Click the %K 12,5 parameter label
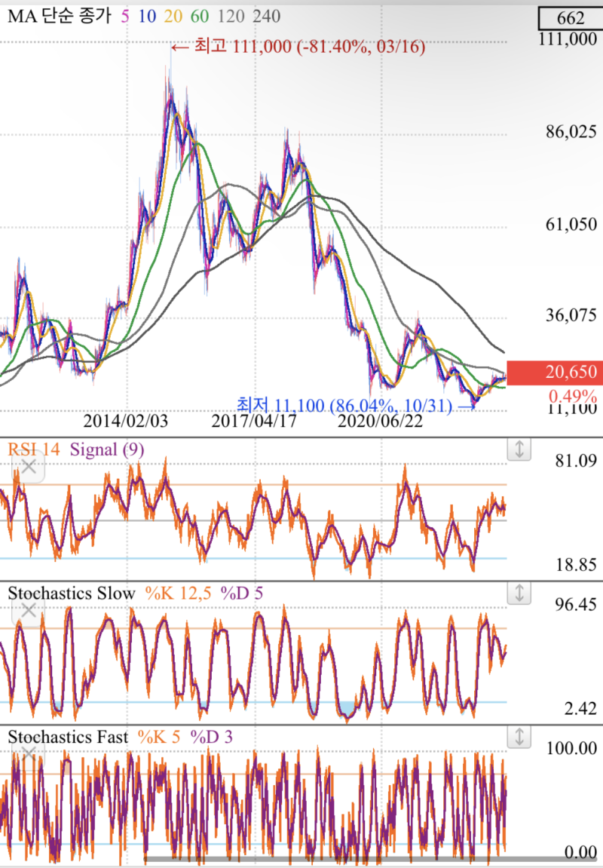 click(x=178, y=593)
